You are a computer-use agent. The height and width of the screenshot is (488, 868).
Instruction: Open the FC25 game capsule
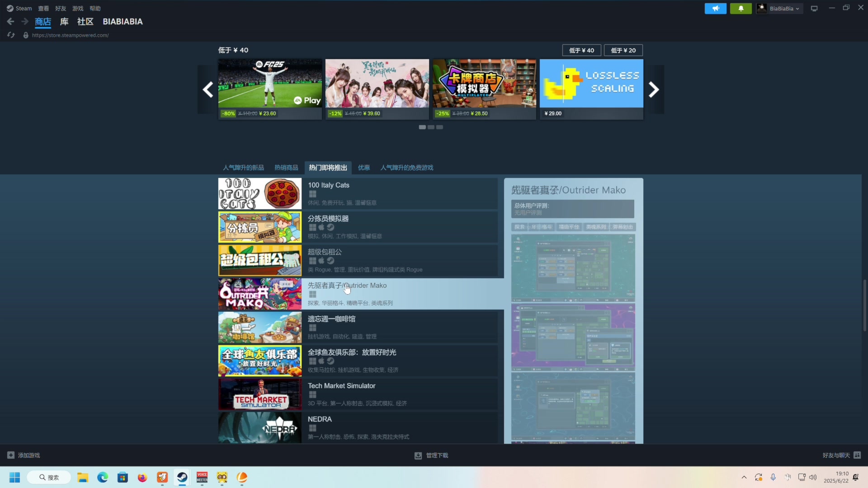click(270, 89)
